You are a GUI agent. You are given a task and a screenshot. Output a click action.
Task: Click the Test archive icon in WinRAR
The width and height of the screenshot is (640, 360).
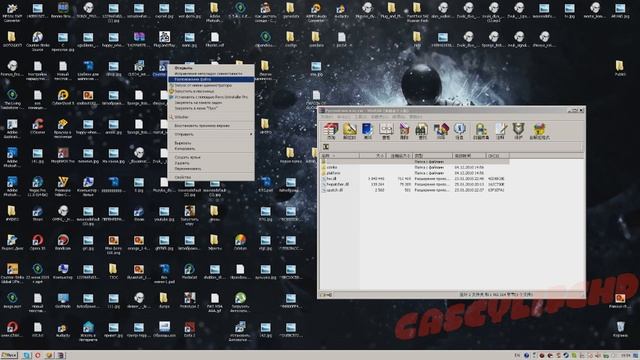(367, 131)
